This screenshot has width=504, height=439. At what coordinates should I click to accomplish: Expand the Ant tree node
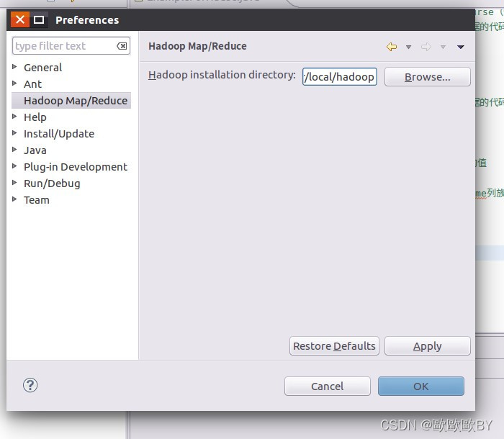pyautogui.click(x=14, y=83)
